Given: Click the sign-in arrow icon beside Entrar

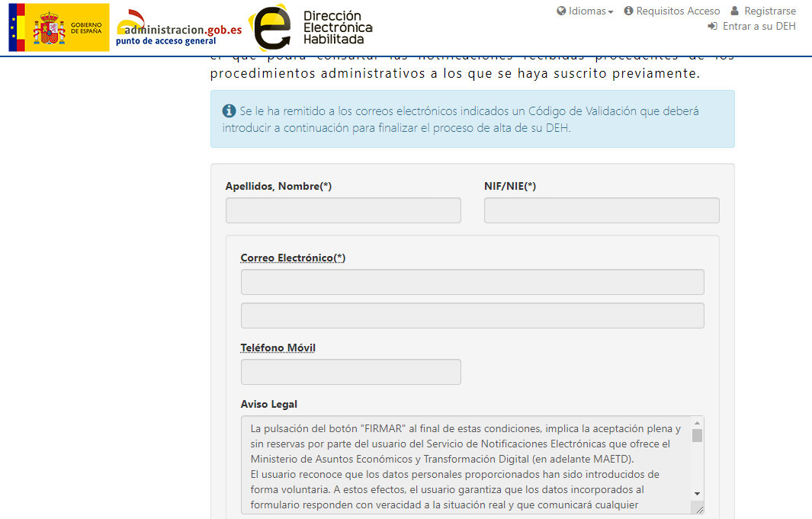Looking at the screenshot, I should pyautogui.click(x=713, y=26).
